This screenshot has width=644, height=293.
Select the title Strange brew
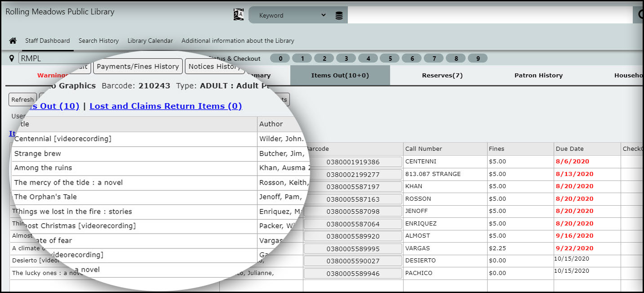point(37,153)
